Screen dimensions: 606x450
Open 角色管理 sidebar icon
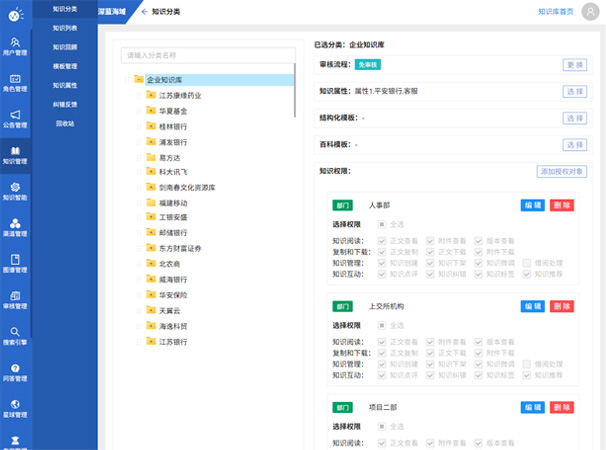pyautogui.click(x=15, y=84)
